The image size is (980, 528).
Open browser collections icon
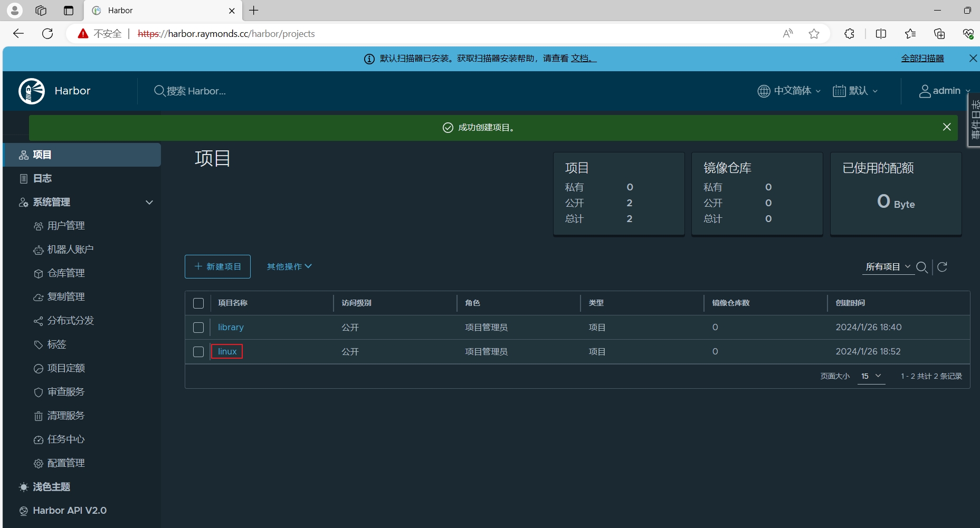click(x=939, y=34)
